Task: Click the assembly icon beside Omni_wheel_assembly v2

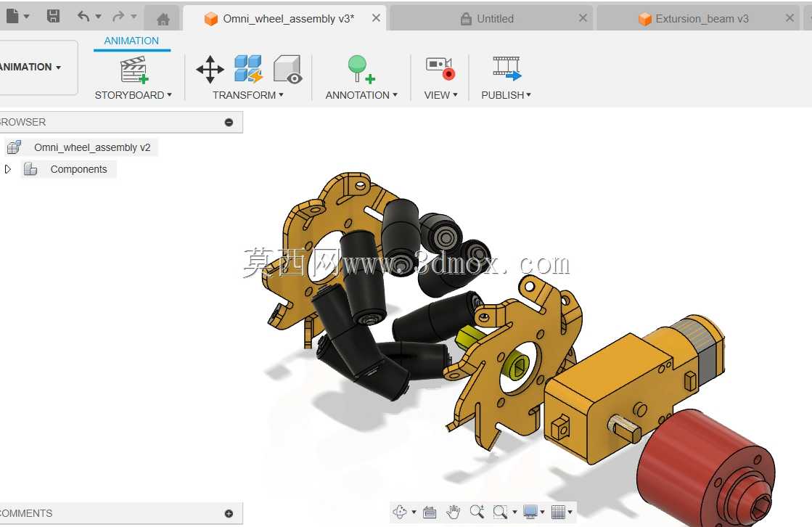Action: point(14,147)
